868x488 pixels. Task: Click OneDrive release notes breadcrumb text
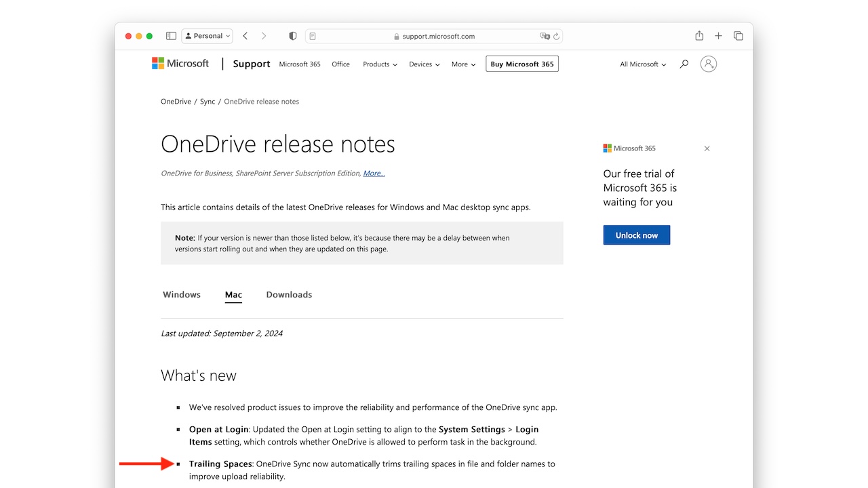pyautogui.click(x=262, y=102)
